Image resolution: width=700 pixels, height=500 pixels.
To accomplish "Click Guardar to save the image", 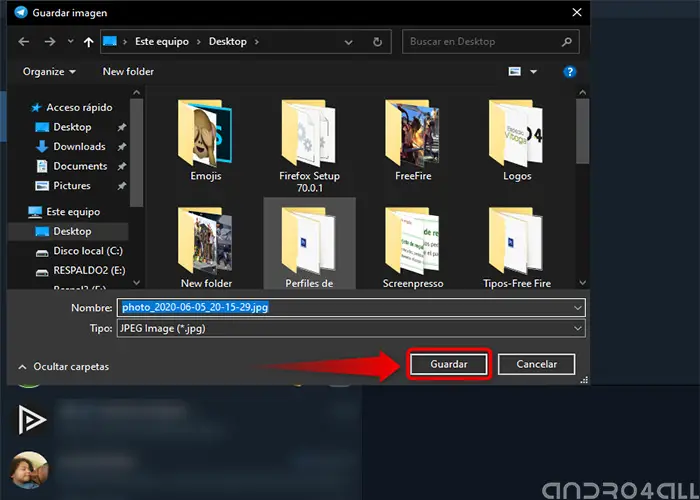I will tap(449, 364).
